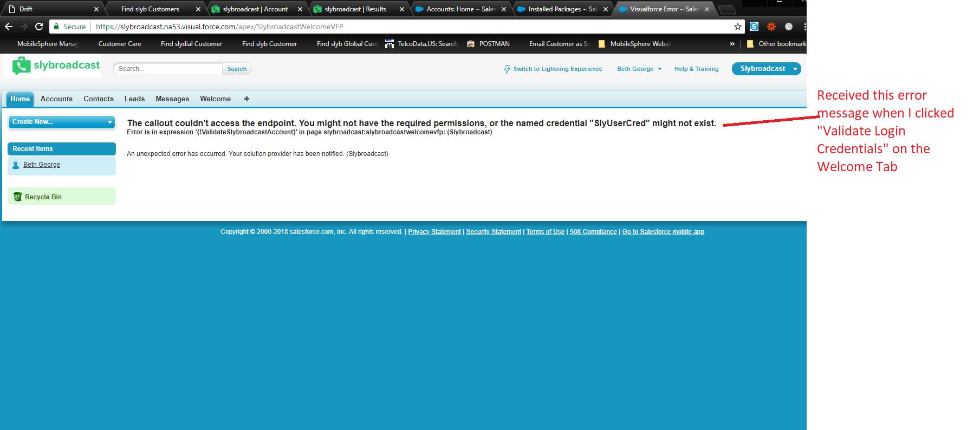980x430 pixels.
Task: Click the Skype extension icon
Action: 754,27
